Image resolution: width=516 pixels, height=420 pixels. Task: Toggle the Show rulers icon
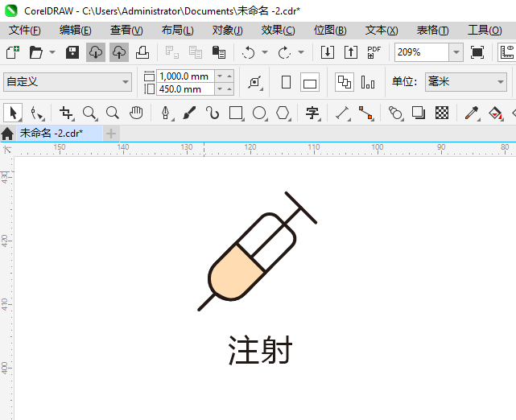507,52
